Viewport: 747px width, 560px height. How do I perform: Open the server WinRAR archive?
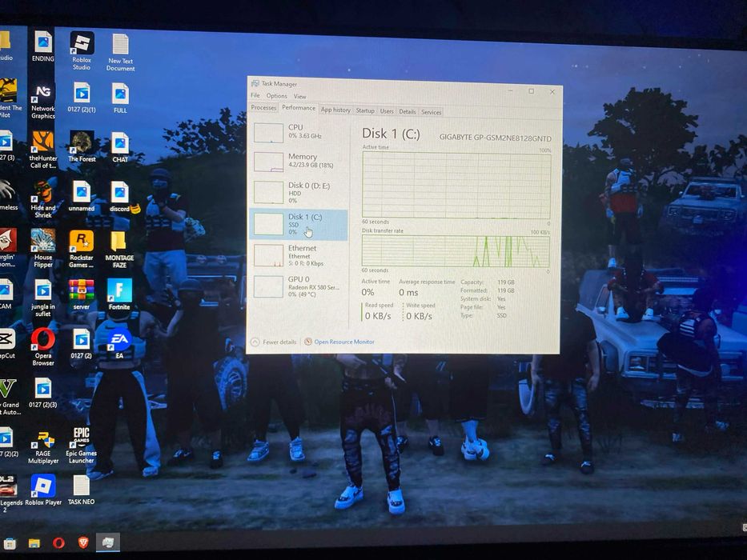82,294
